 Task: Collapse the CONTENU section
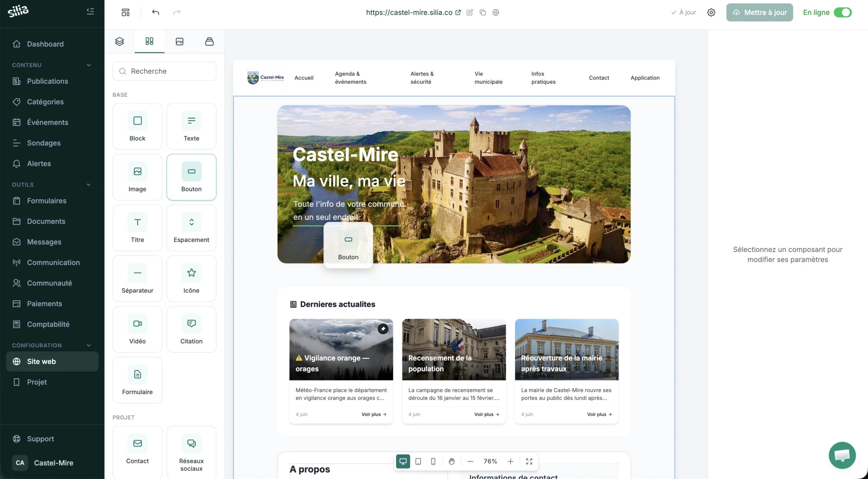click(x=89, y=65)
